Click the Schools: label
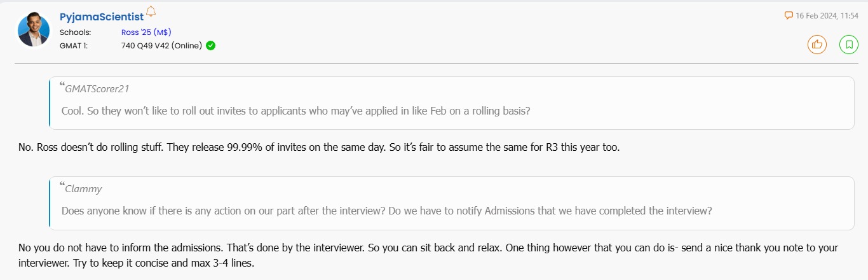Image resolution: width=868 pixels, height=280 pixels. click(75, 32)
